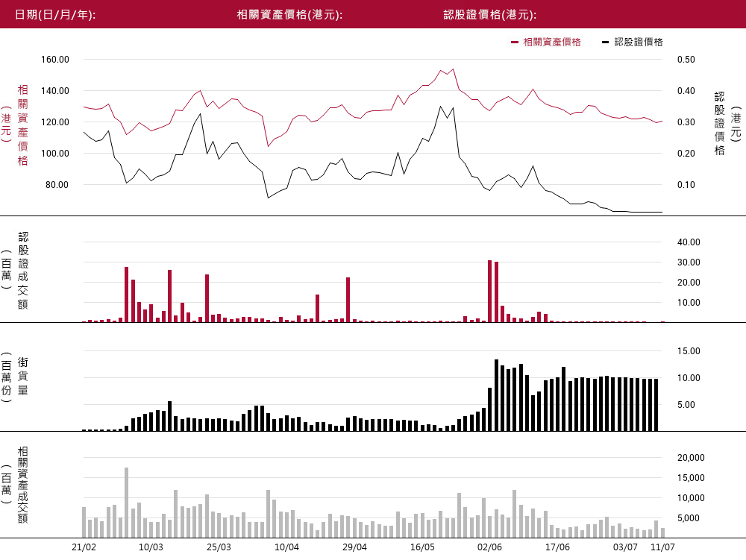Click the 120.00 left axis label
The image size is (746, 560).
tap(55, 122)
